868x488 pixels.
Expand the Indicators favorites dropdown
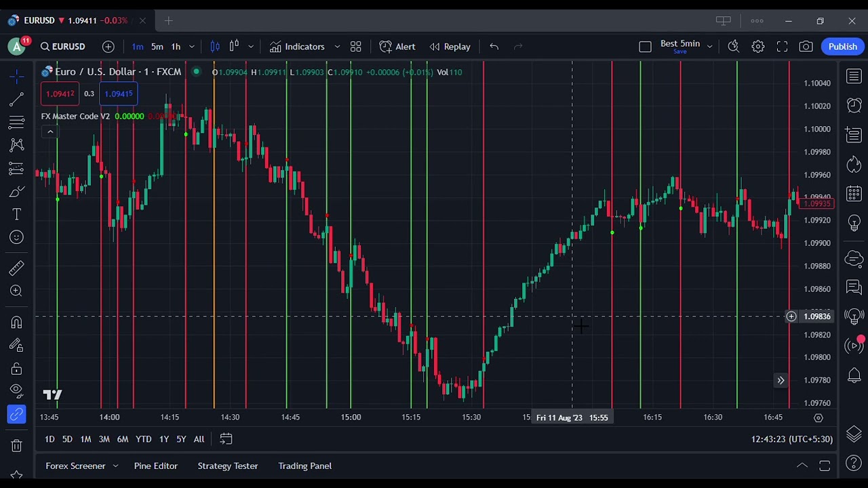(x=337, y=47)
